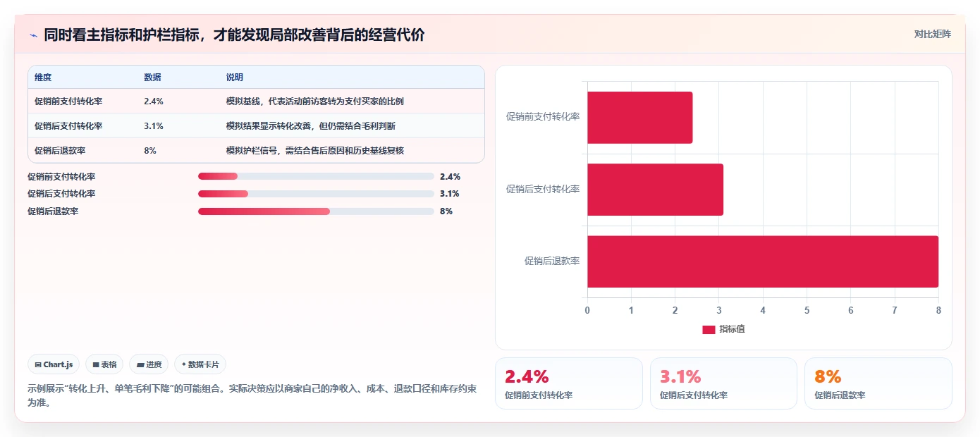The width and height of the screenshot is (980, 437).
Task: Click the 促销后支付转化率 label beside its progress bar
Action: (x=61, y=194)
